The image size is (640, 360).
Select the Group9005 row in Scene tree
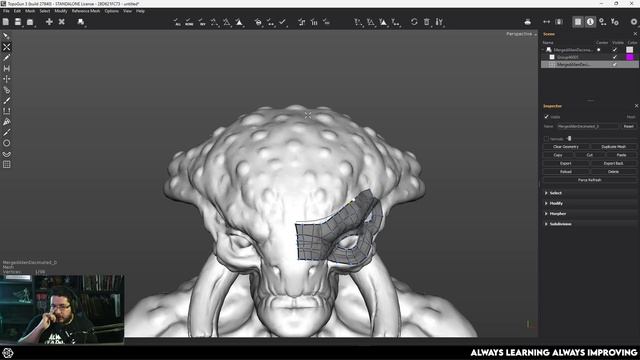coord(590,57)
